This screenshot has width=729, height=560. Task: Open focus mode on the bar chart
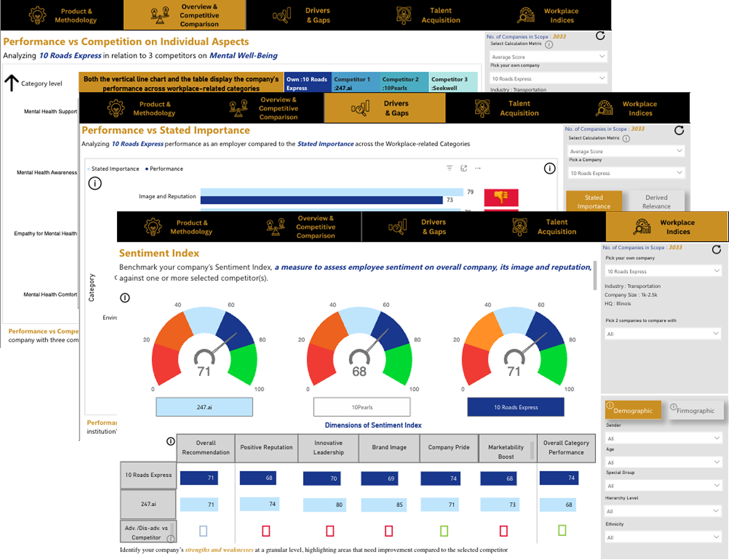click(464, 168)
